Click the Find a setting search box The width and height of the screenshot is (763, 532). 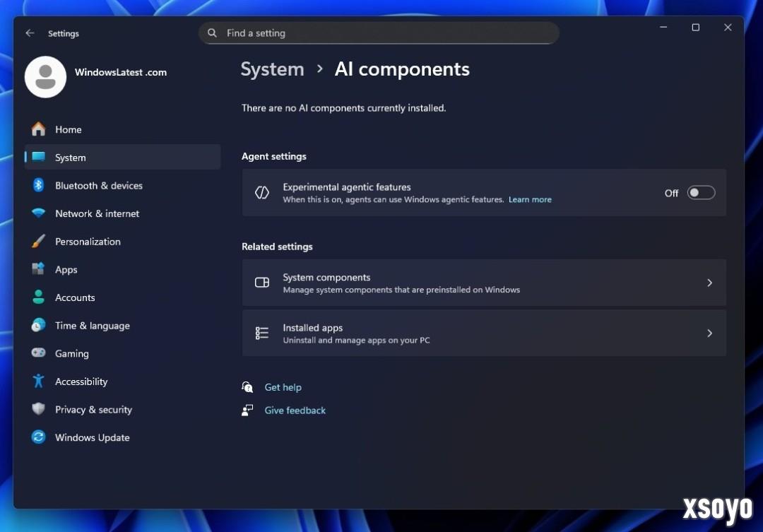click(x=379, y=33)
